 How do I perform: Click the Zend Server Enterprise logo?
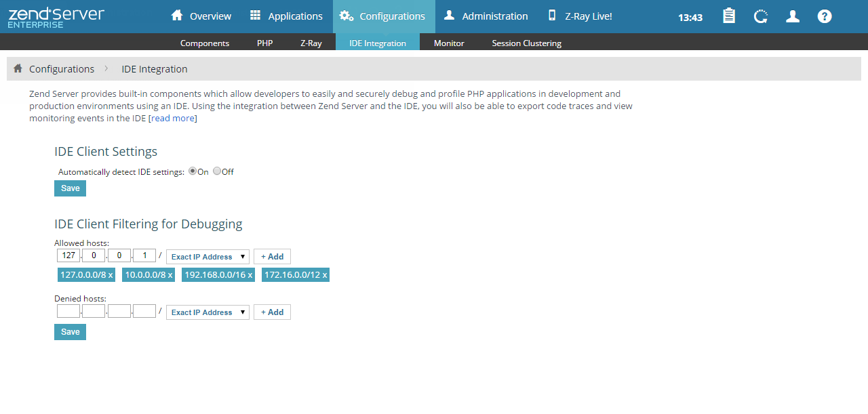click(x=56, y=17)
